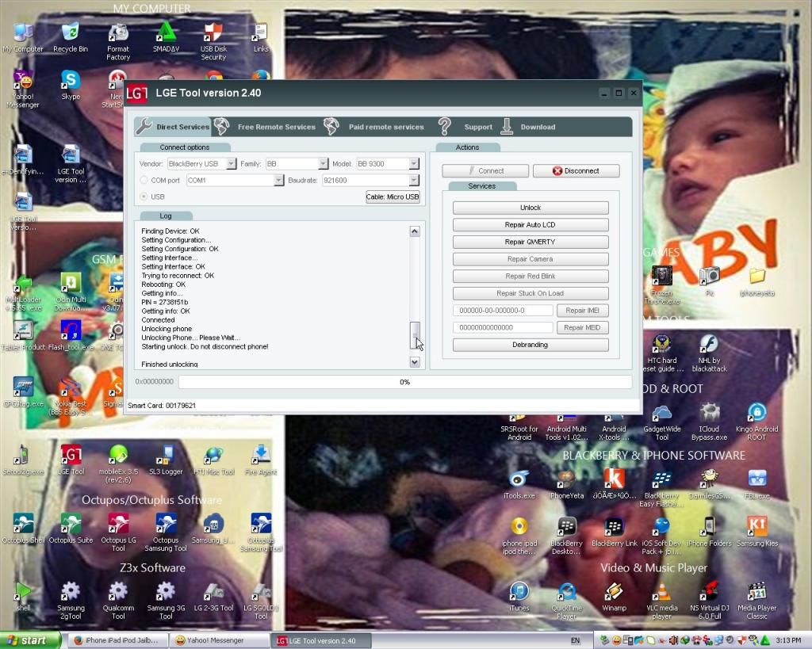Click the Cable: Micro USB button
Viewport: 812px width, 649px height.
[393, 197]
